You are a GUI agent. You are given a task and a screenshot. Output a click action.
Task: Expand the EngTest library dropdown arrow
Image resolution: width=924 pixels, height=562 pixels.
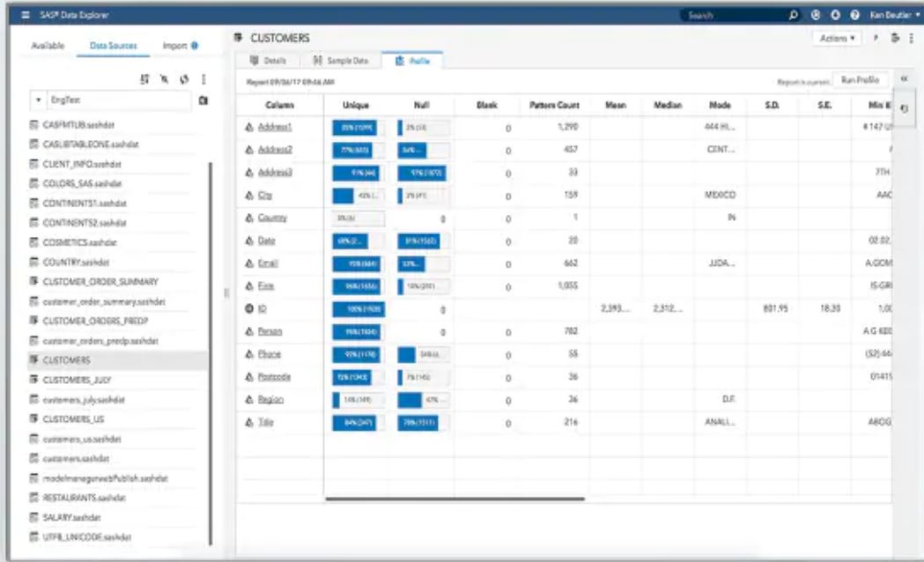point(38,100)
